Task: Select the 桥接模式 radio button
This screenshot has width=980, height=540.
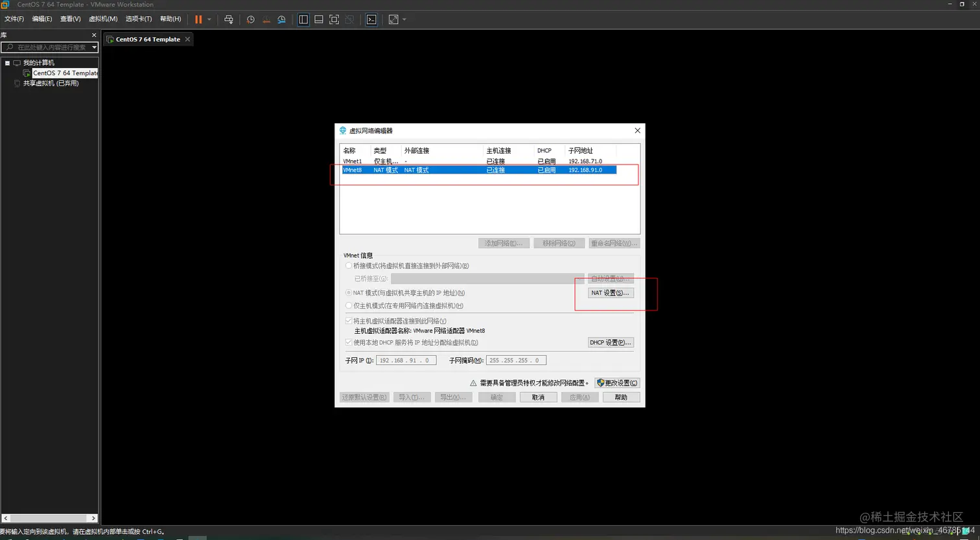Action: pos(349,266)
